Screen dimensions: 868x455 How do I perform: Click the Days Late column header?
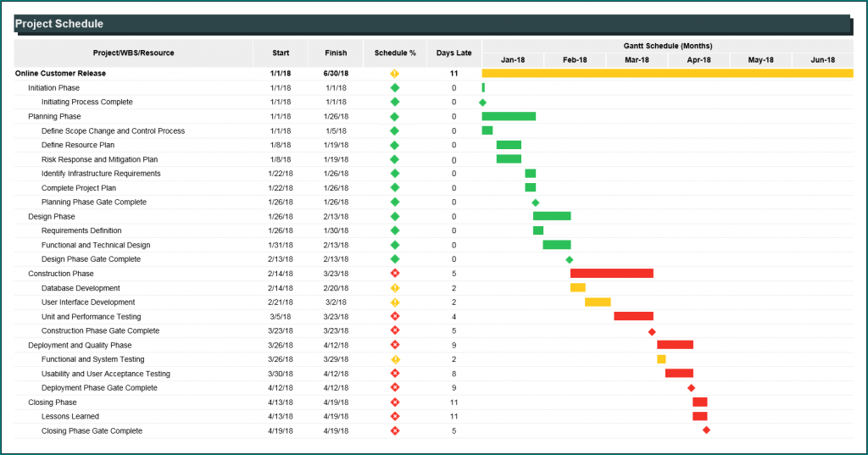click(453, 53)
